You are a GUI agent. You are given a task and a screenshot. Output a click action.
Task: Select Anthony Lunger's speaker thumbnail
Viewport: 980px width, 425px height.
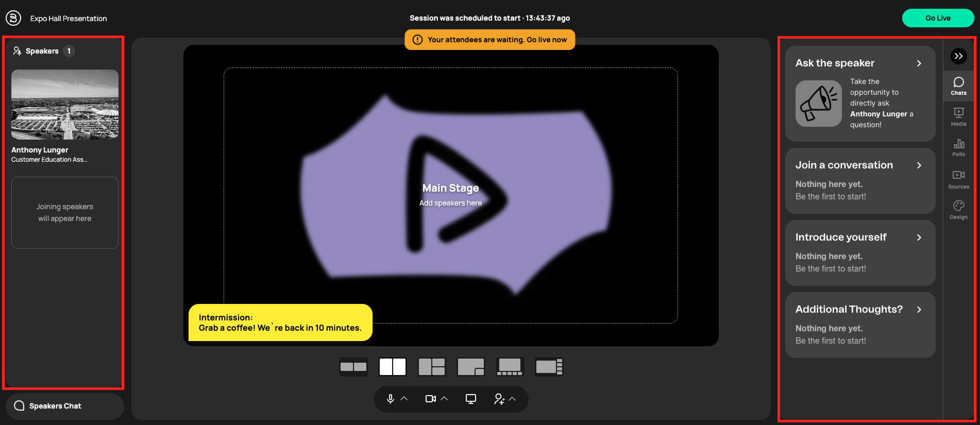tap(65, 105)
